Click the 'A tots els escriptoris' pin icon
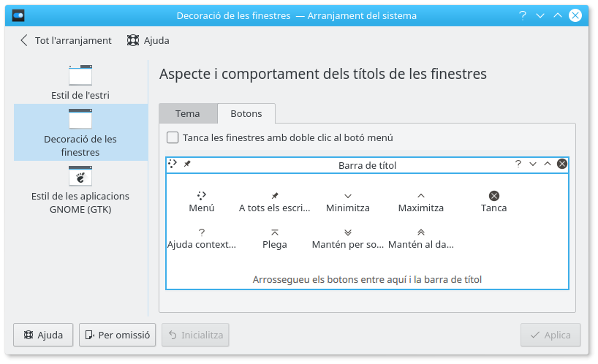The image size is (598, 364). pos(275,195)
